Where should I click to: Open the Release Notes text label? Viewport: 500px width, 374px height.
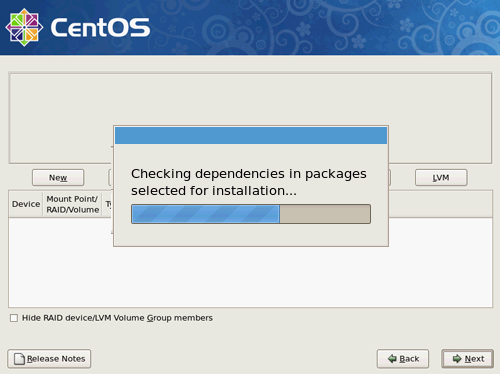click(x=56, y=359)
